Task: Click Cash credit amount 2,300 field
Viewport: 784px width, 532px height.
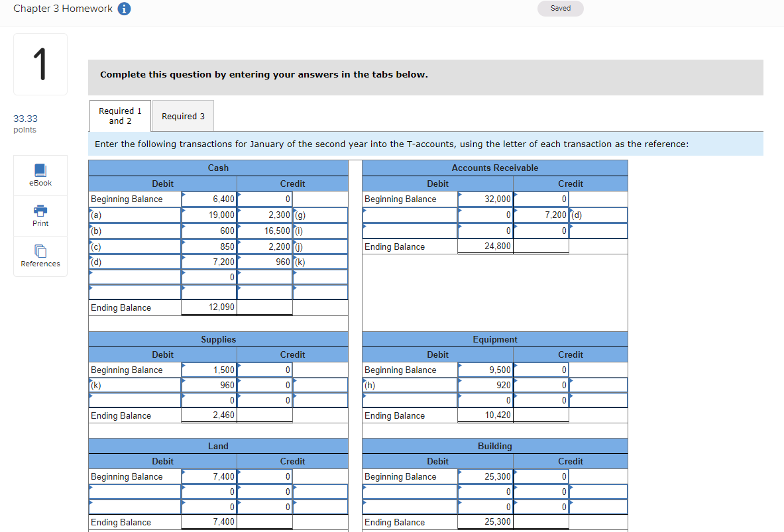Action: [264, 215]
